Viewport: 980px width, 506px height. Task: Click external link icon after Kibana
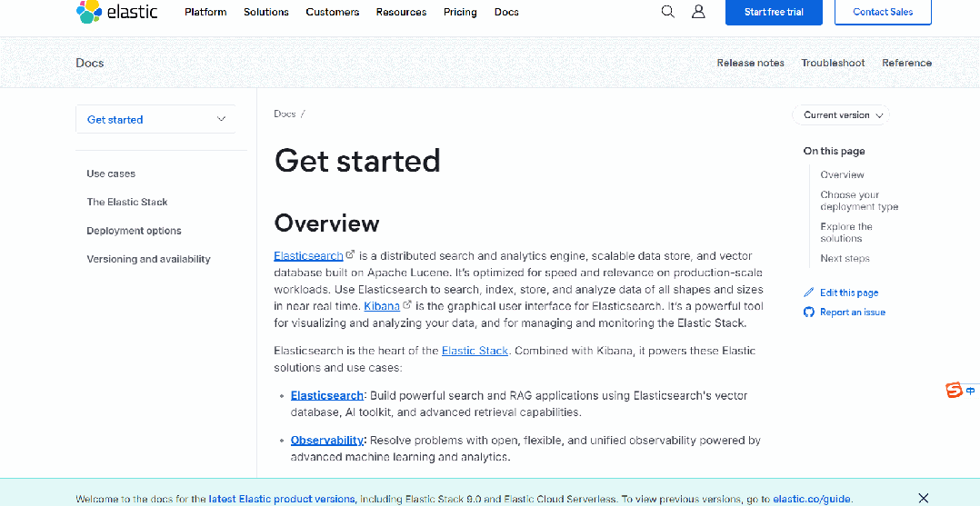pyautogui.click(x=407, y=305)
